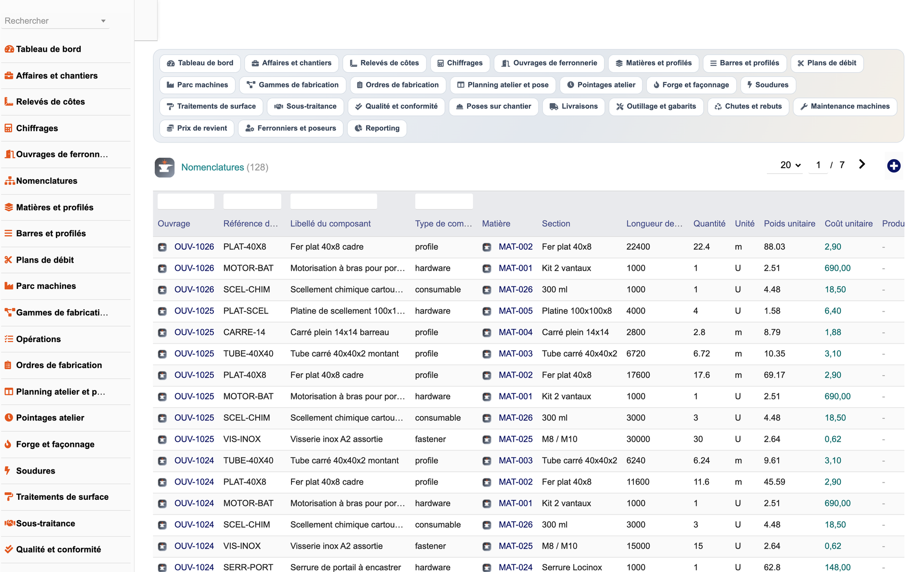Click length value 22400 in first row
The width and height of the screenshot is (924, 572).
(638, 247)
